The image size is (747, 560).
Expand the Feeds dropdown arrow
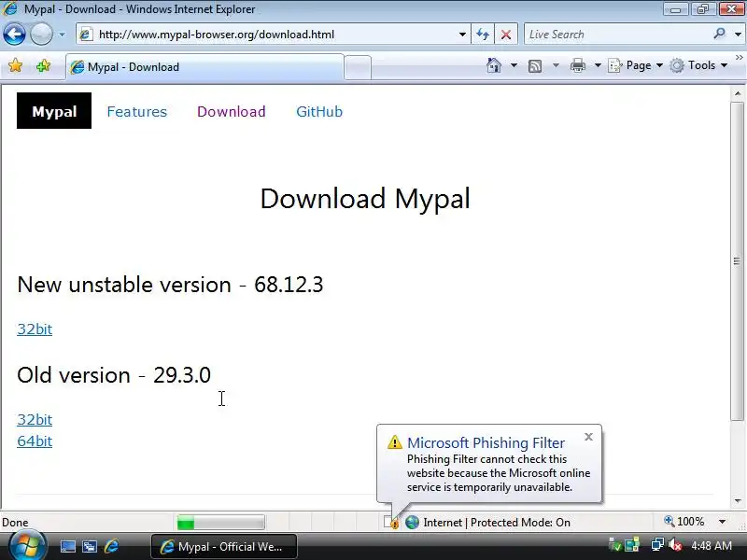(x=556, y=65)
